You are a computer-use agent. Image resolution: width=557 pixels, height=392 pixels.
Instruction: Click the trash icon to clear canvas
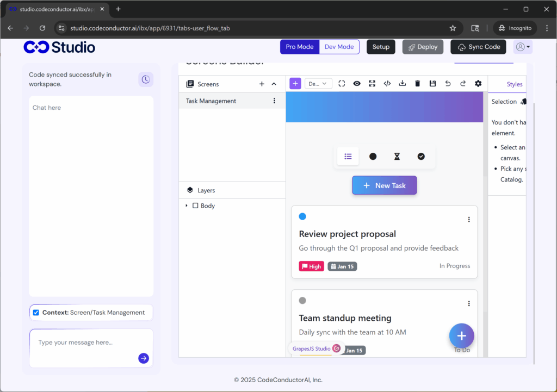tap(417, 83)
